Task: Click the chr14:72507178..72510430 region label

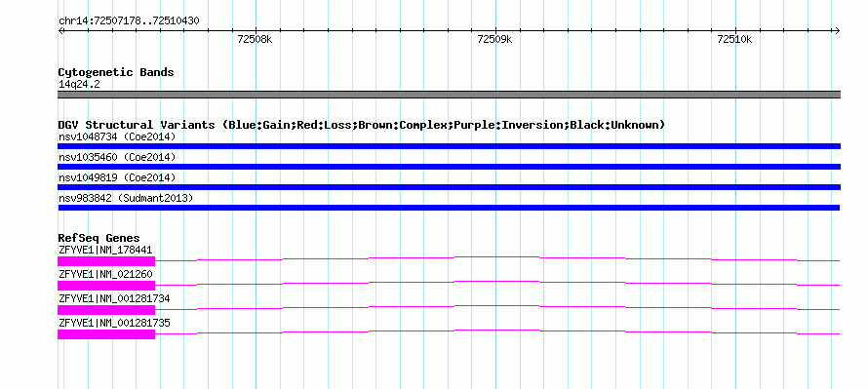Action: [129, 21]
